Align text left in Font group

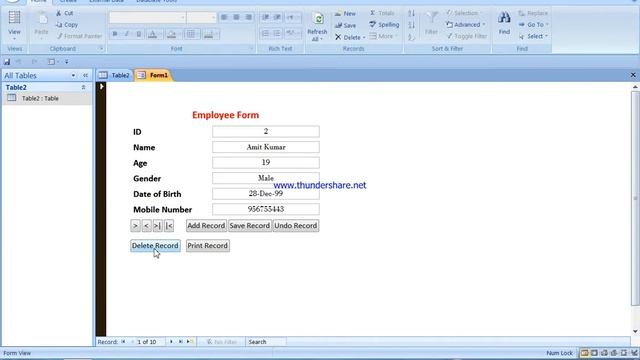[224, 17]
